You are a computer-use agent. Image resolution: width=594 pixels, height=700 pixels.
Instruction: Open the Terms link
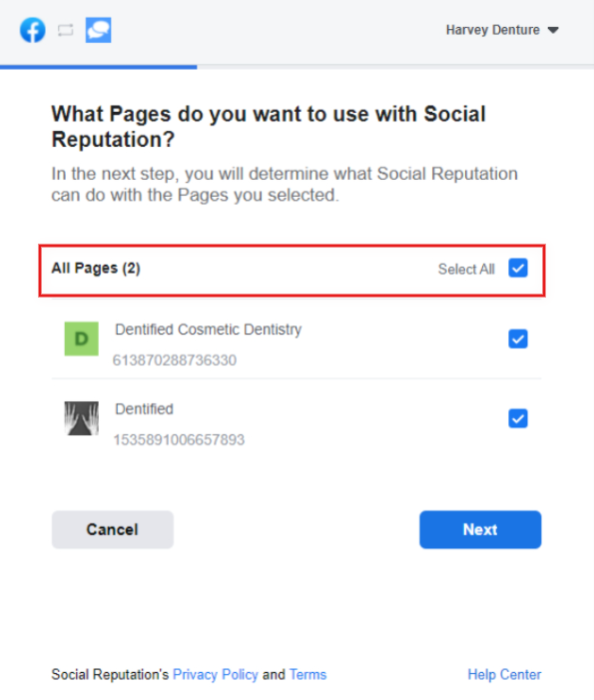[x=307, y=675]
